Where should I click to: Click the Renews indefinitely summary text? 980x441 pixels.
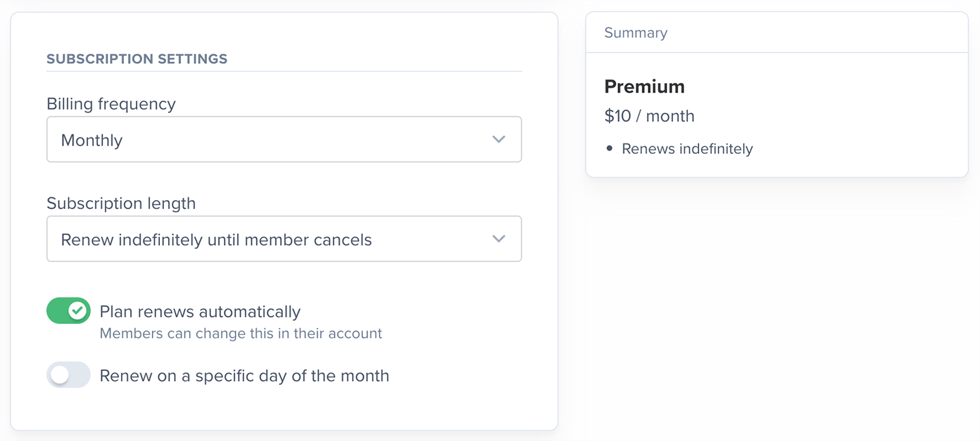687,148
